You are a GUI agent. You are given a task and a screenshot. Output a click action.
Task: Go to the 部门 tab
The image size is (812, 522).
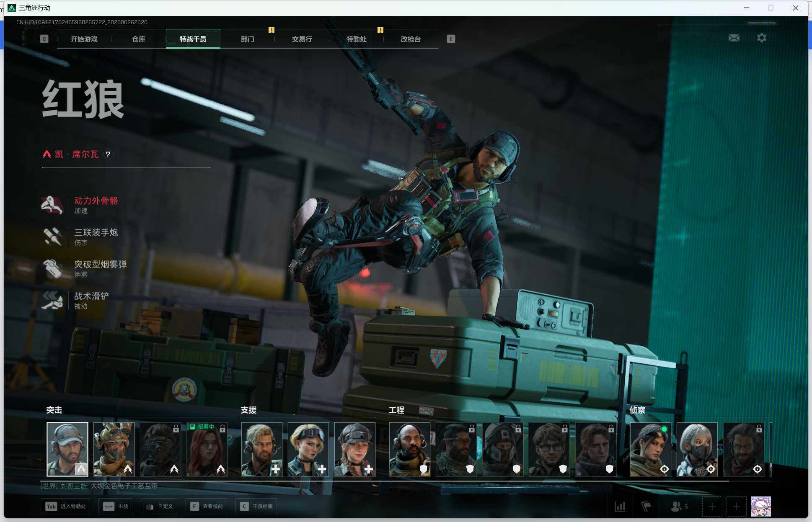click(x=248, y=39)
